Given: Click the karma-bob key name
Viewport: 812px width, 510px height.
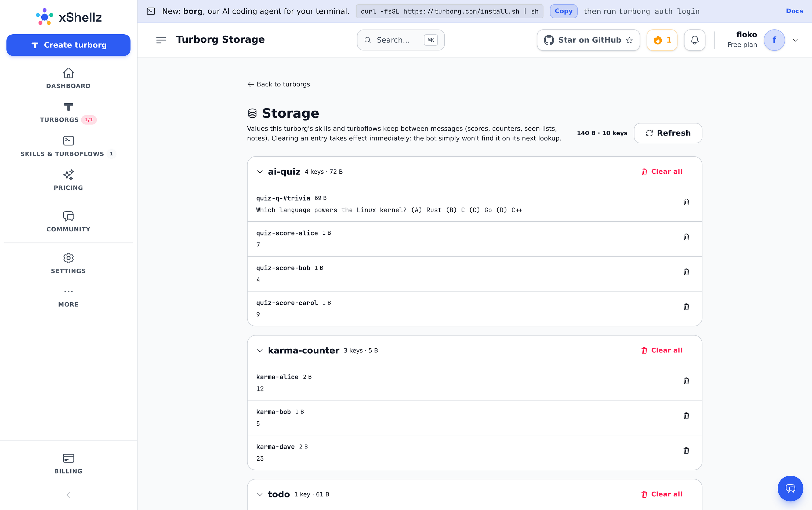Looking at the screenshot, I should 273,412.
